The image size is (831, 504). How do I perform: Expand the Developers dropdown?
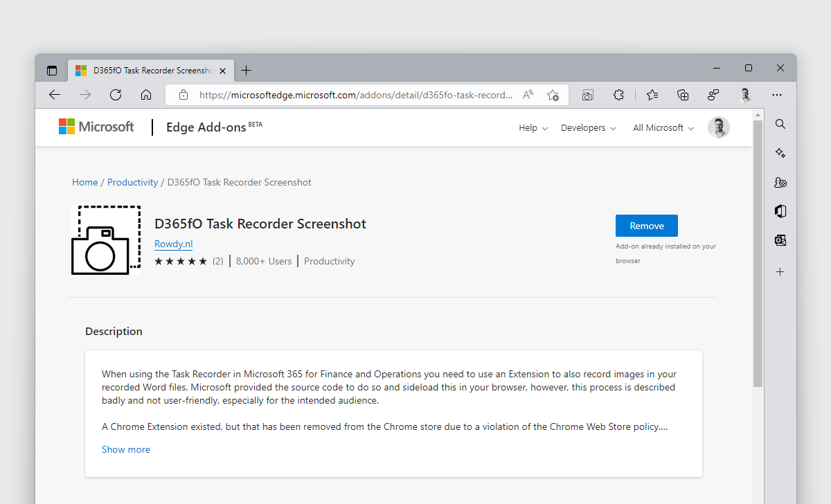589,128
